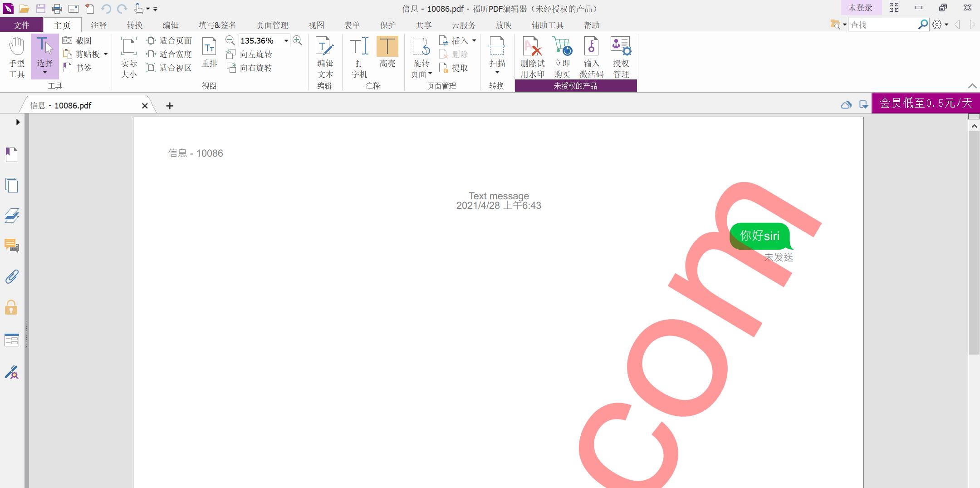Viewport: 980px width, 488px height.
Task: Open the comments panel in sidebar
Action: tap(12, 246)
